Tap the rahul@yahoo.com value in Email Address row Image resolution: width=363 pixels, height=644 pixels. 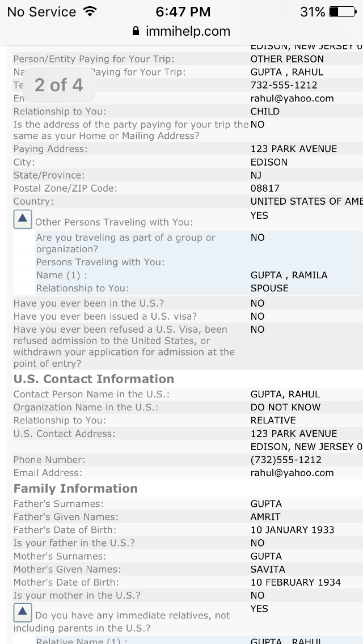coord(292,473)
